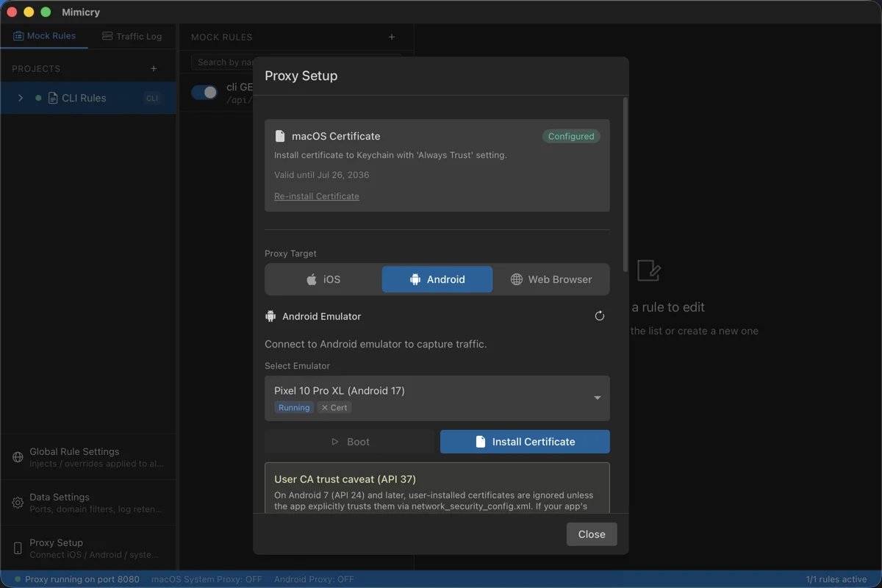Refresh the Android emulator list
This screenshot has width=882, height=588.
click(600, 316)
